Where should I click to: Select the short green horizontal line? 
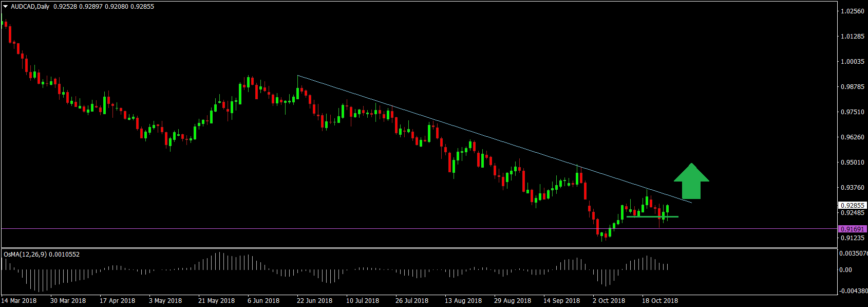point(652,216)
